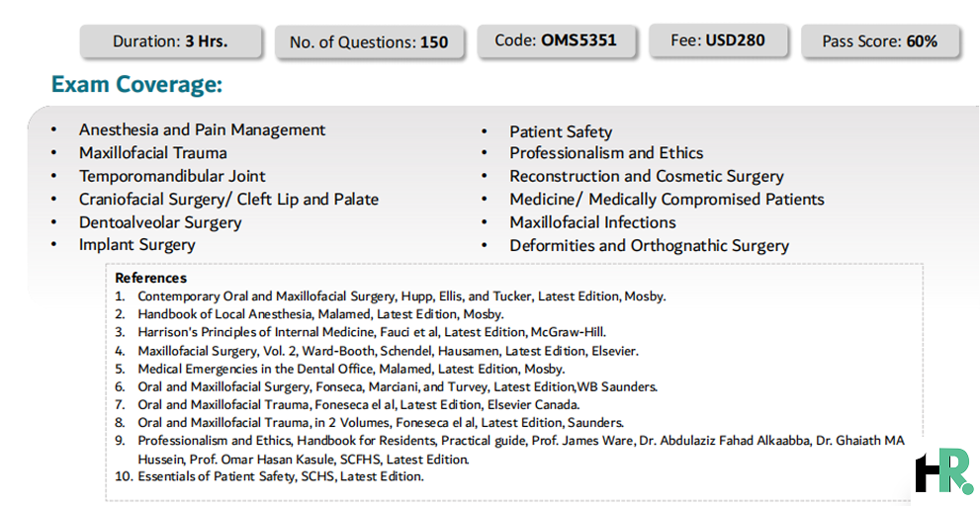
Task: Select the Code OMS5351 badge
Action: [556, 41]
